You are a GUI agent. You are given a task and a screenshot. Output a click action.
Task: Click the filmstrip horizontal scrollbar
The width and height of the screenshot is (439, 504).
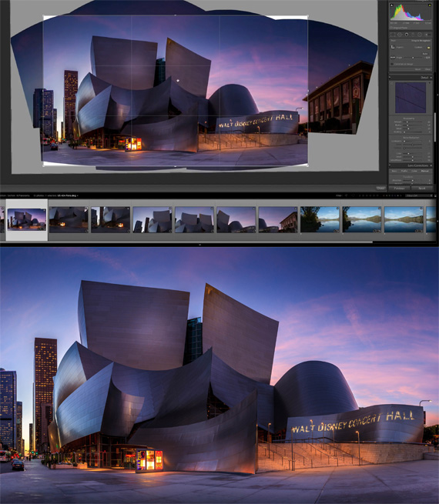[x=186, y=242]
